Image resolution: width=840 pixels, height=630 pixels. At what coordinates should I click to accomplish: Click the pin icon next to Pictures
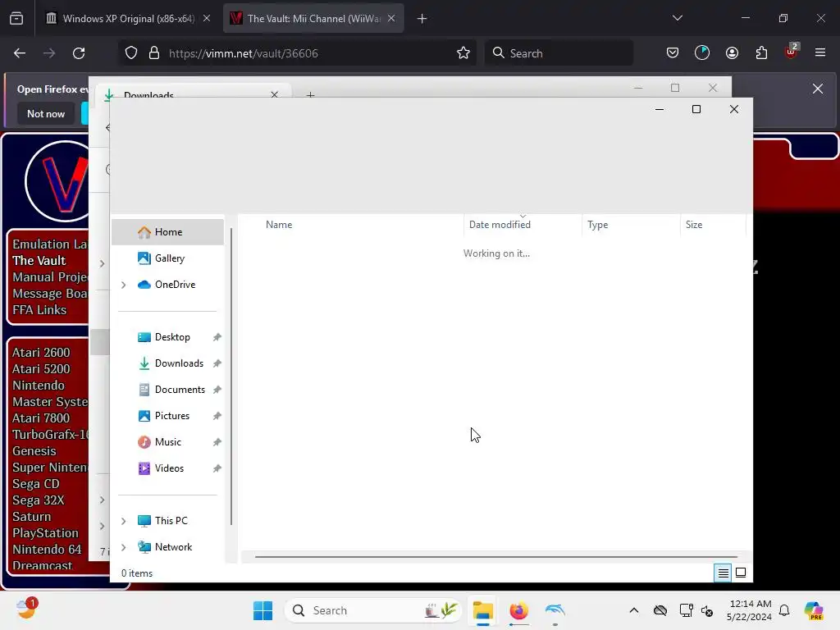click(x=217, y=416)
